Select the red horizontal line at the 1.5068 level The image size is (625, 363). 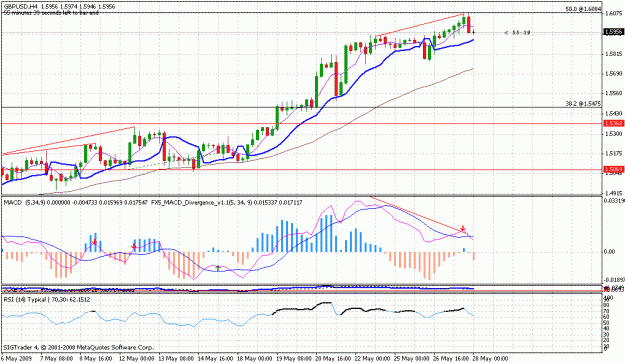[302, 169]
